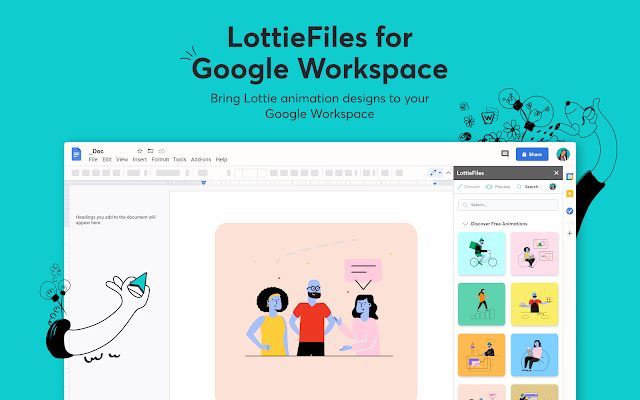Click the right indent marker on the ruler
The height and width of the screenshot is (400, 640).
[435, 183]
